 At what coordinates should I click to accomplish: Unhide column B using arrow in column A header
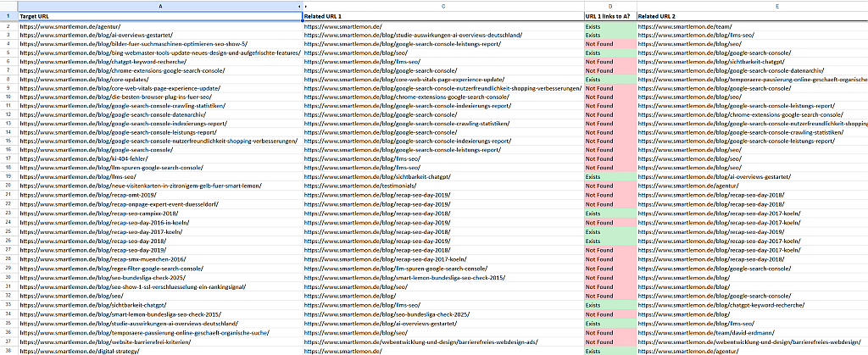coord(300,6)
